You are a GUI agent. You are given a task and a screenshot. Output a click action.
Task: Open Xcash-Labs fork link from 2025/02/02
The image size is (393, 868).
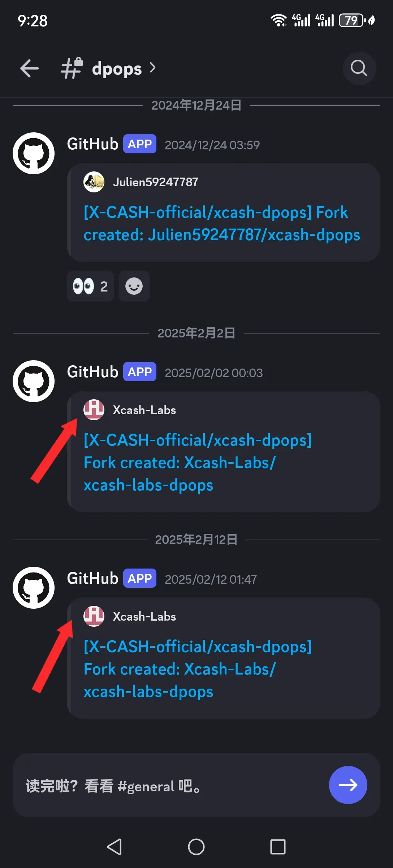198,463
